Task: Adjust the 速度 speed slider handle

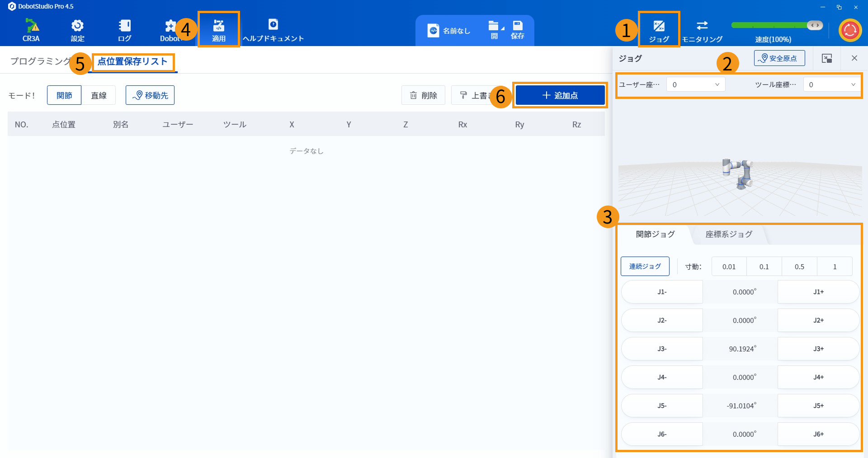Action: click(x=815, y=25)
